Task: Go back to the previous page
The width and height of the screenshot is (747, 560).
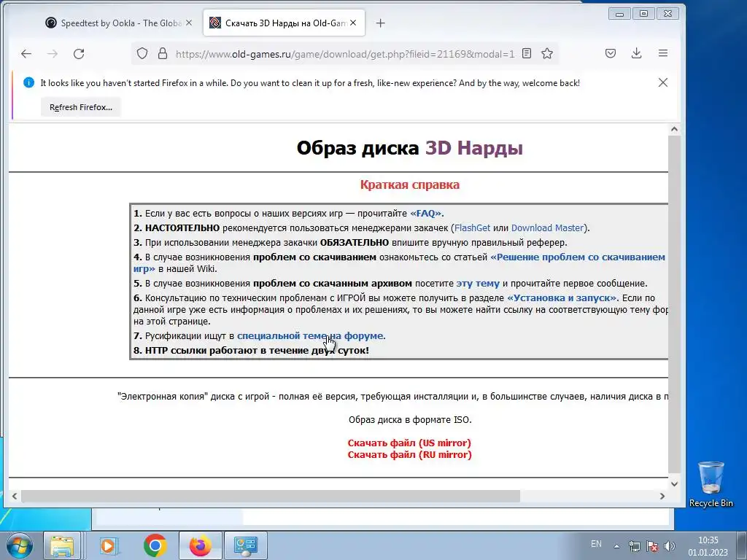Action: [x=26, y=54]
